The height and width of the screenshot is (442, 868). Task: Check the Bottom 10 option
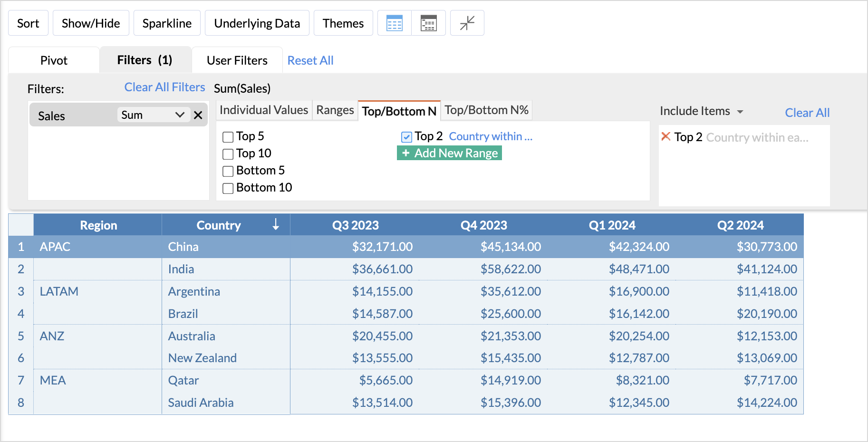[x=228, y=188]
